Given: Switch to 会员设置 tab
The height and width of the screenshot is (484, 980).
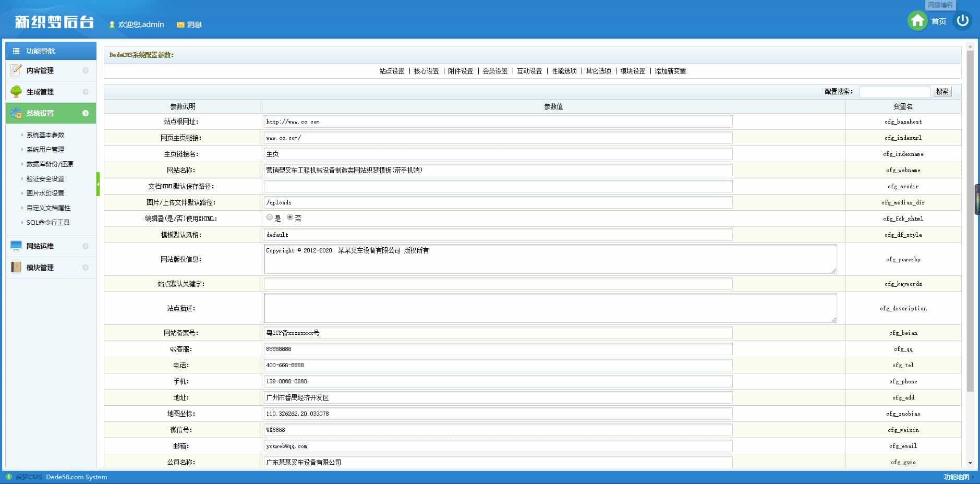Looking at the screenshot, I should tap(495, 71).
